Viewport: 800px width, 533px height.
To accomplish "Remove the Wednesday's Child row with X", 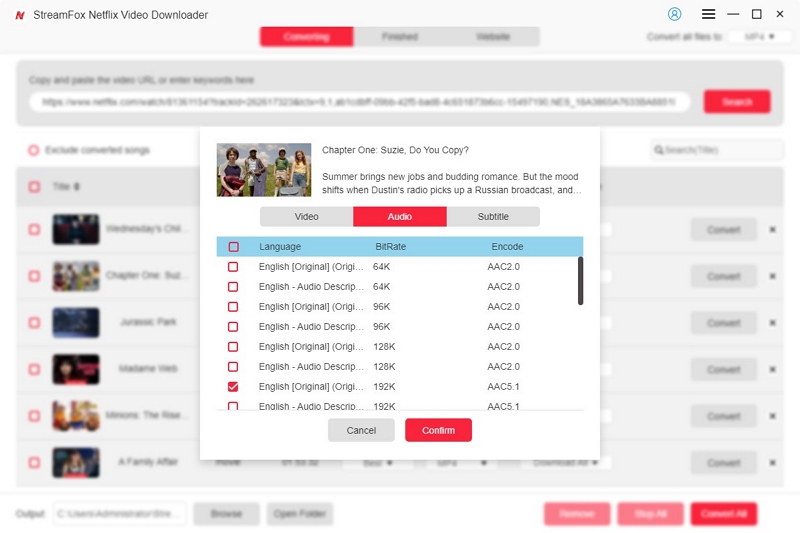I will pyautogui.click(x=772, y=230).
